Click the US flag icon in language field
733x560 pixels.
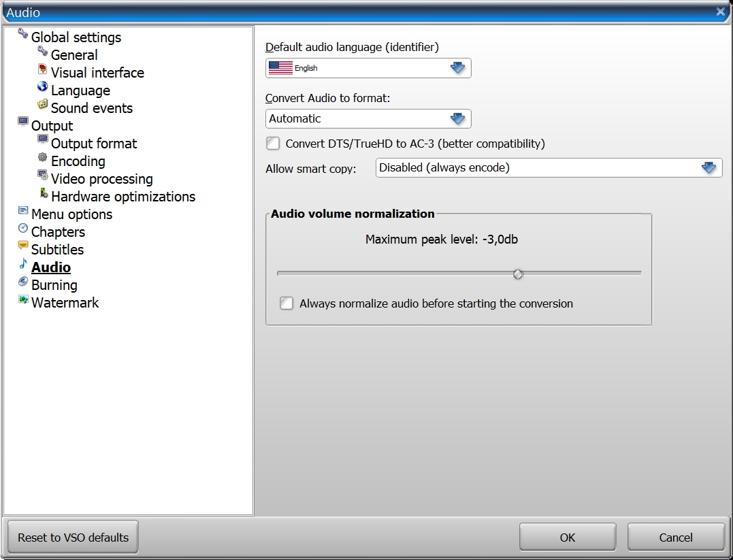[x=280, y=68]
